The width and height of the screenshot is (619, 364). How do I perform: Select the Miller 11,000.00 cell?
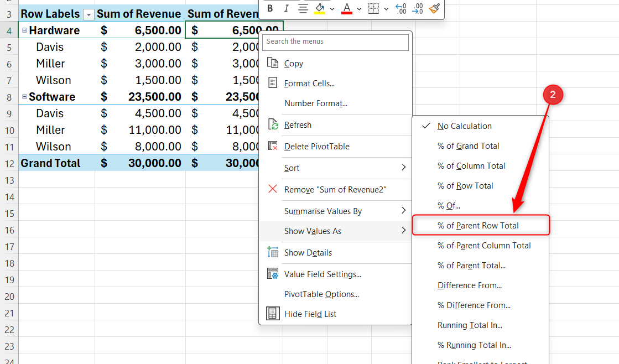[140, 130]
